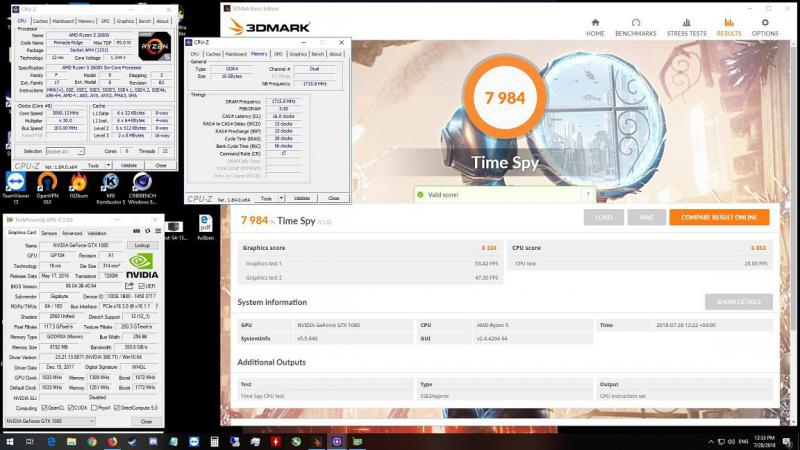Go to the Benchmarks section in 3DMark
Screen dimensions: 800x450
tap(636, 25)
